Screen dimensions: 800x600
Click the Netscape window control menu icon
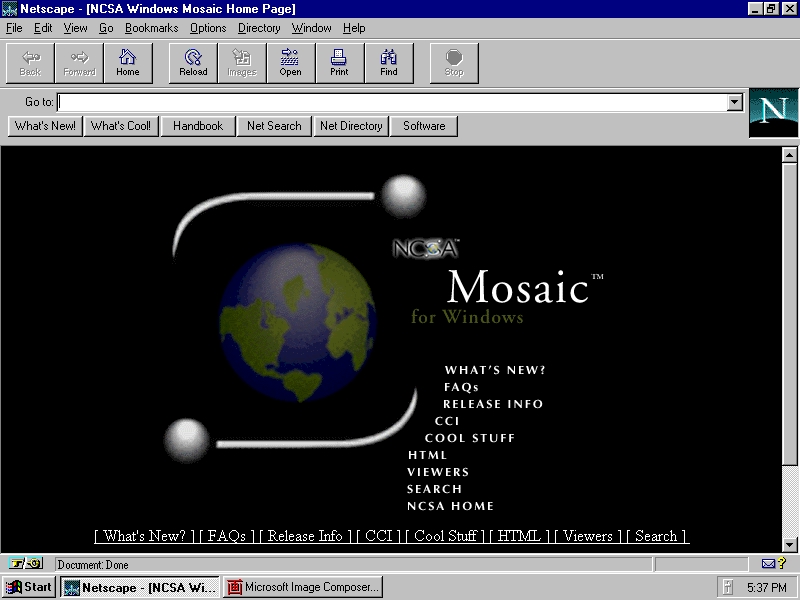click(10, 9)
